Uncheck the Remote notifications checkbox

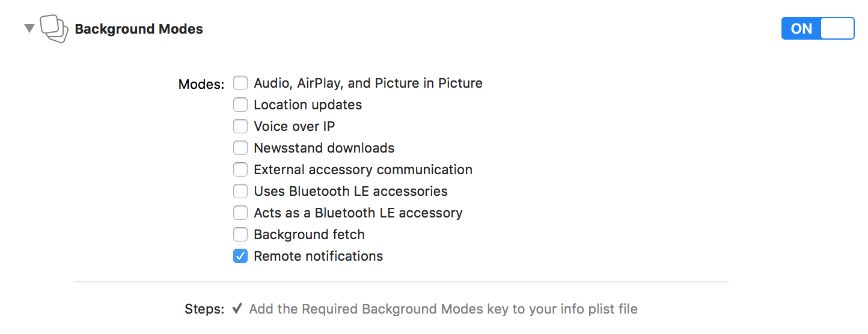coord(240,256)
